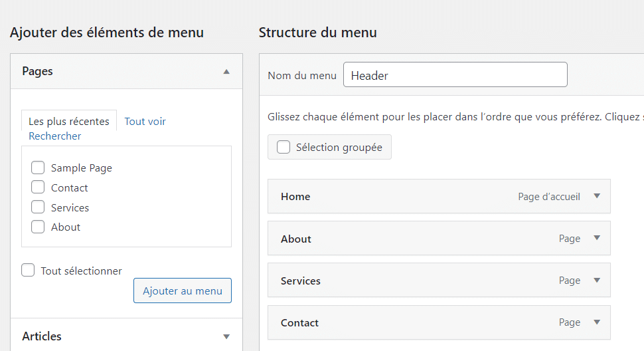Click the Ajouter au menu button

pos(183,291)
